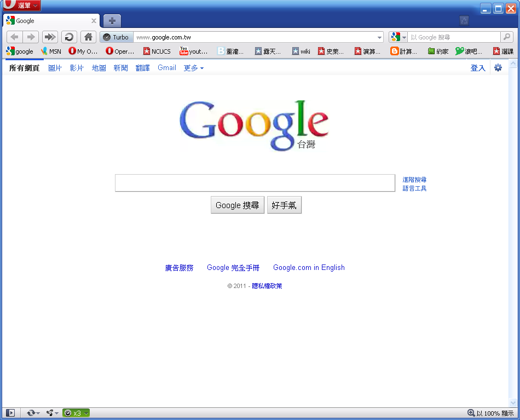Click the main Google search box
The width and height of the screenshot is (520, 420).
[x=255, y=183]
